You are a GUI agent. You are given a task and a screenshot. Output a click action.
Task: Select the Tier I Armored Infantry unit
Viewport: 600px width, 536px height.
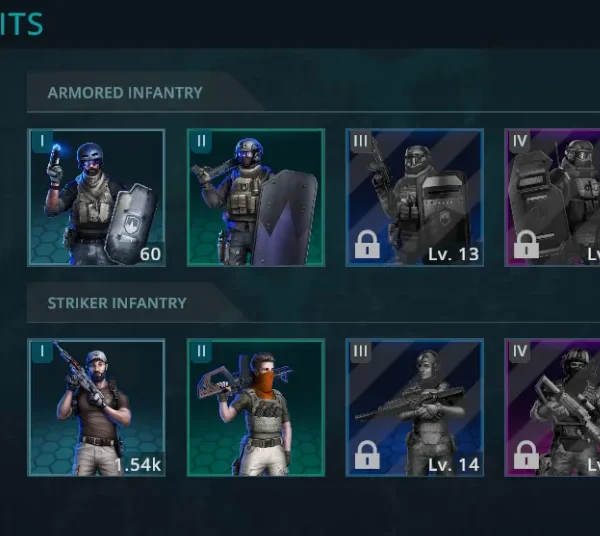[96, 197]
